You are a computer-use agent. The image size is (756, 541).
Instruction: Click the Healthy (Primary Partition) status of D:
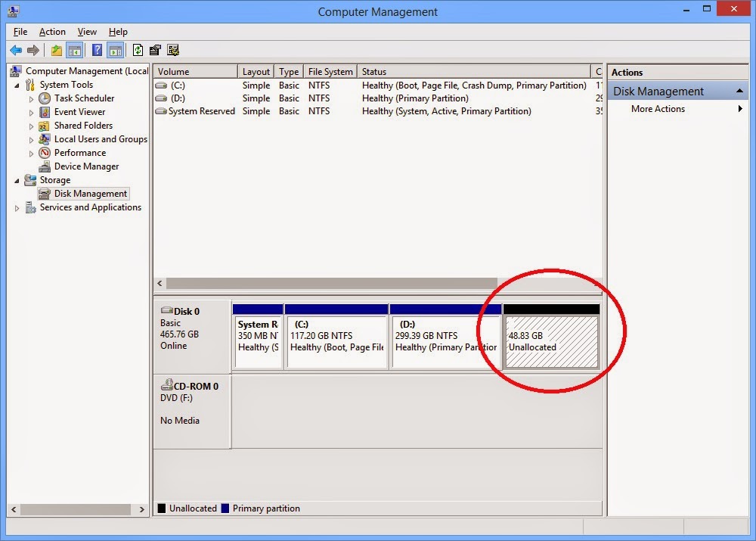(415, 98)
